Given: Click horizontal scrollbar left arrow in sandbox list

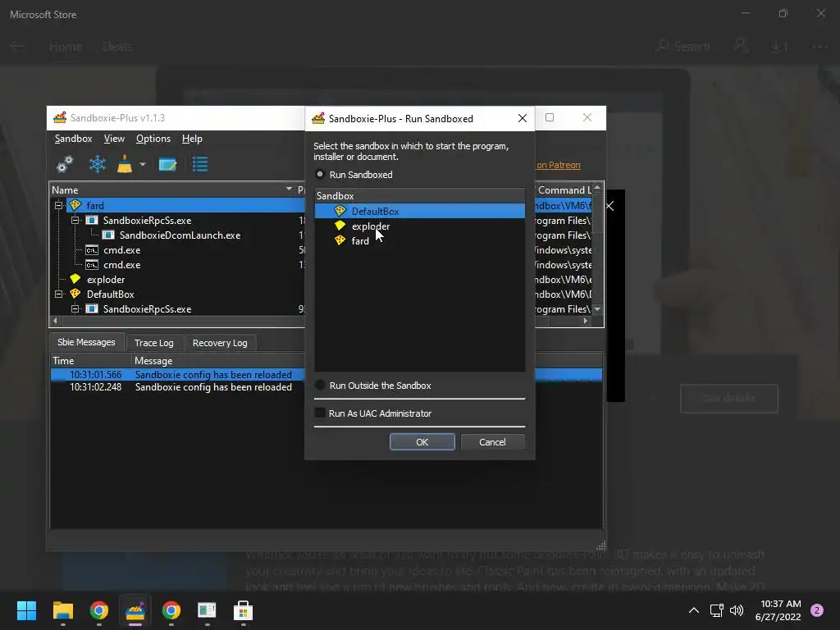Looking at the screenshot, I should click(55, 321).
